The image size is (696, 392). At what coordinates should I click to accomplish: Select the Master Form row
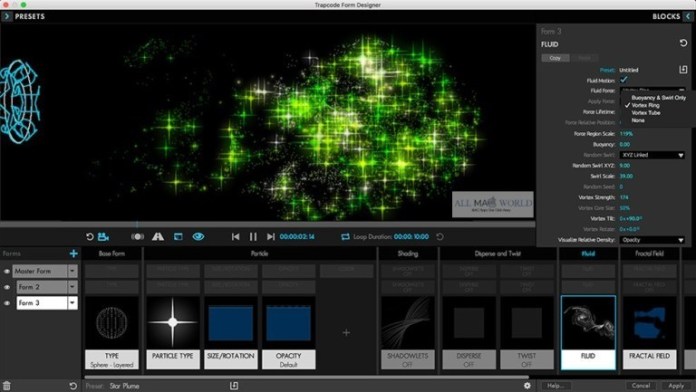(40, 271)
